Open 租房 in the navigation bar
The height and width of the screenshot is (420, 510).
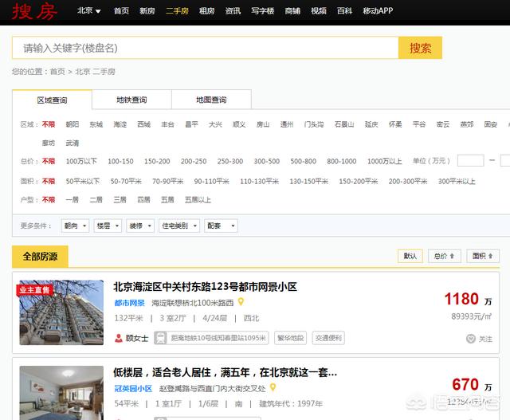point(207,10)
